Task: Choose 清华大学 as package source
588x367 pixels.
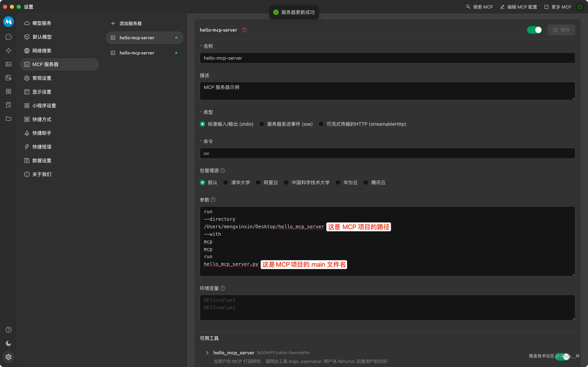Action: point(226,182)
